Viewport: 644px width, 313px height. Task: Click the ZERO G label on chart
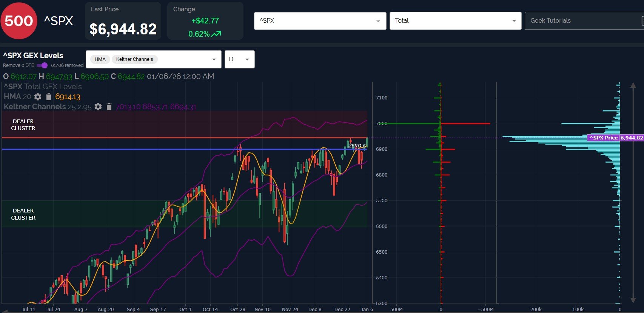357,146
